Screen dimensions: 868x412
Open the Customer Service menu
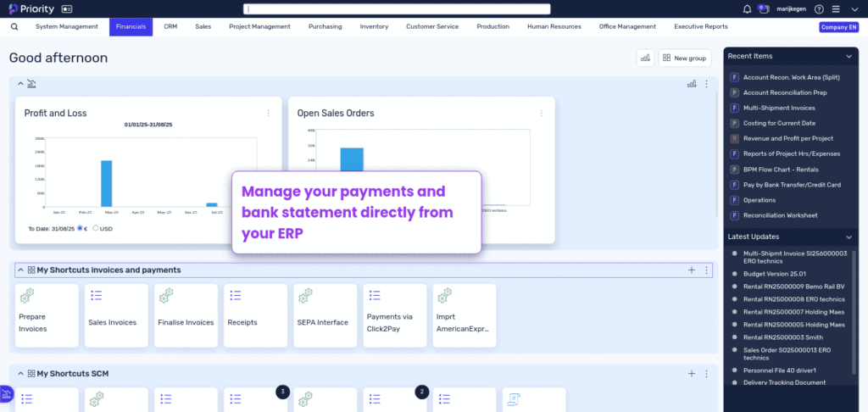click(432, 26)
